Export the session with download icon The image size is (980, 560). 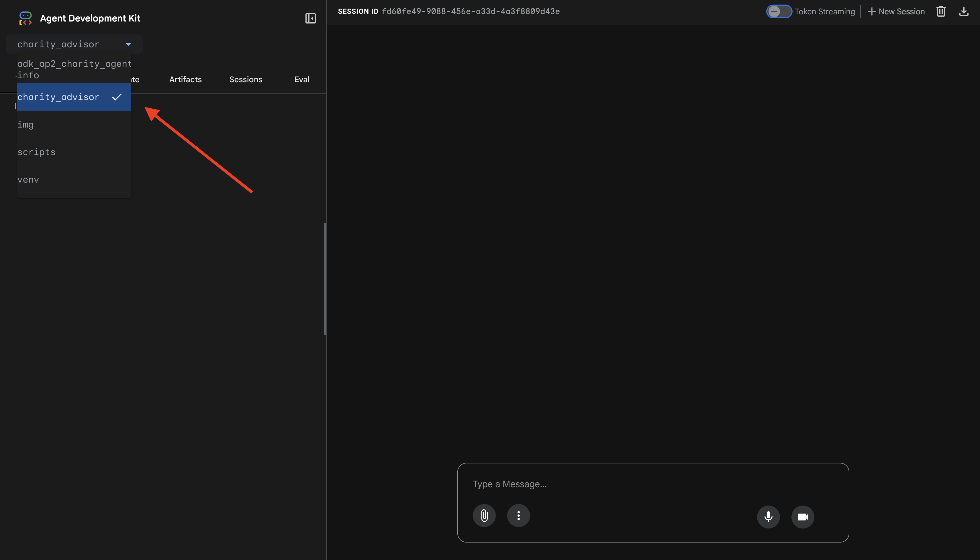[x=963, y=11]
